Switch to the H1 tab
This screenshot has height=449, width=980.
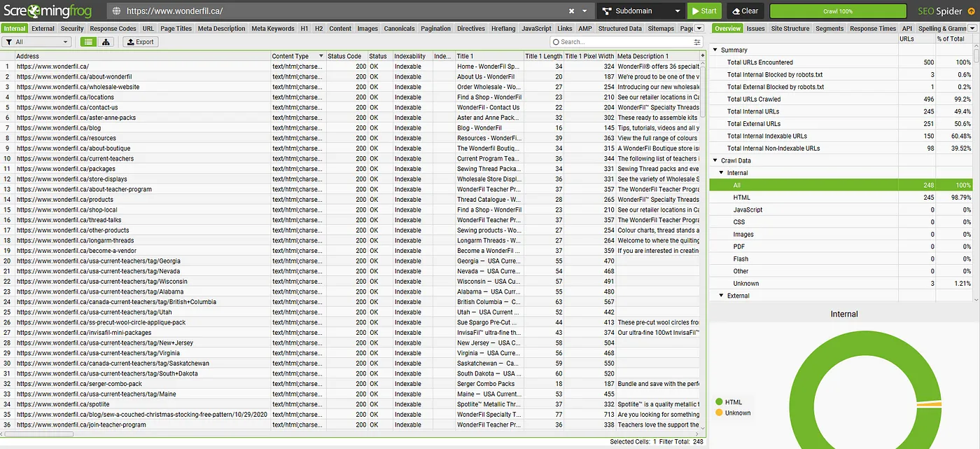pyautogui.click(x=304, y=29)
